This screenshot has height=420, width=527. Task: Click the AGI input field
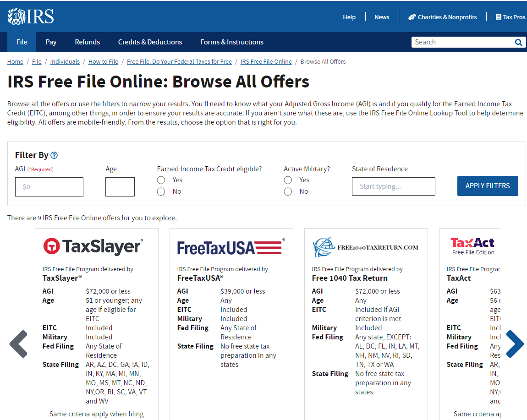49,187
